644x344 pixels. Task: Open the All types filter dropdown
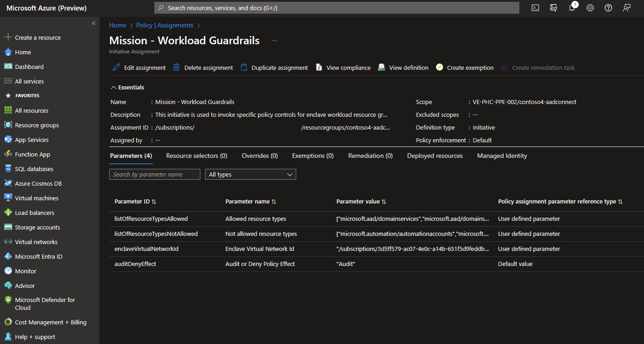(x=251, y=174)
